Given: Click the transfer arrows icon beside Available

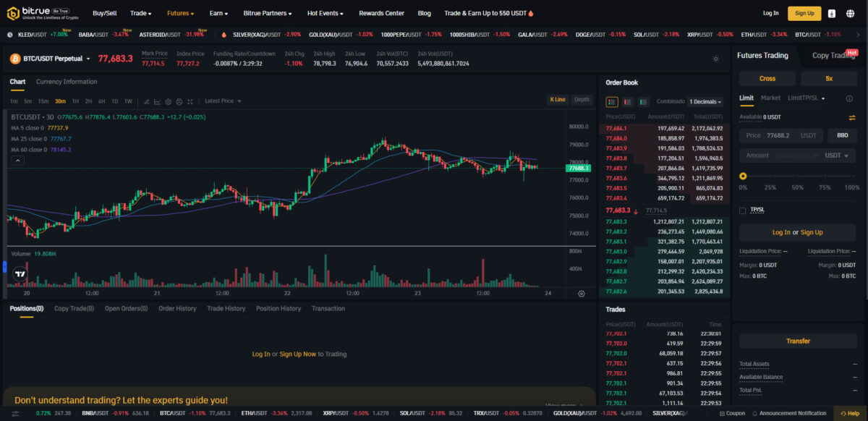Looking at the screenshot, I should click(x=851, y=117).
